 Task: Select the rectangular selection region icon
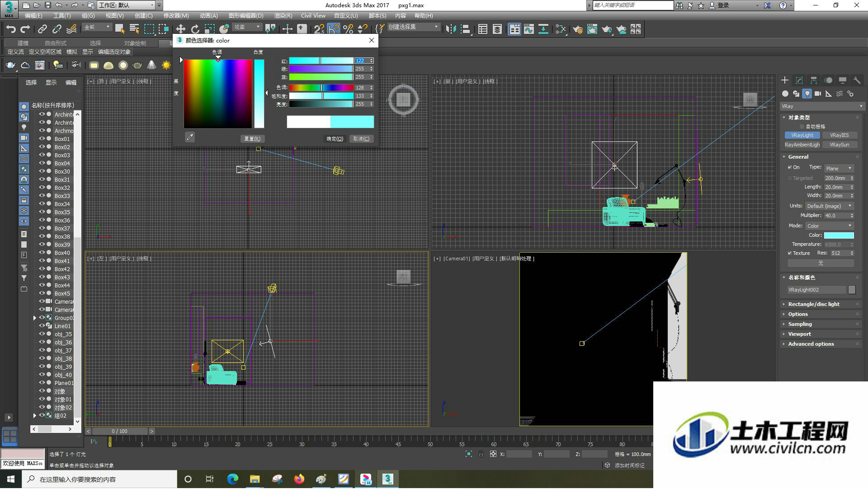149,29
